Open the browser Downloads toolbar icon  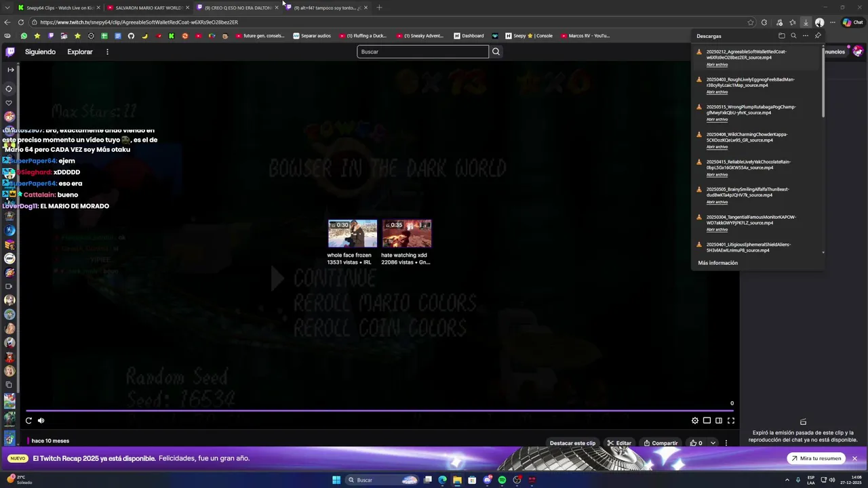coord(806,22)
